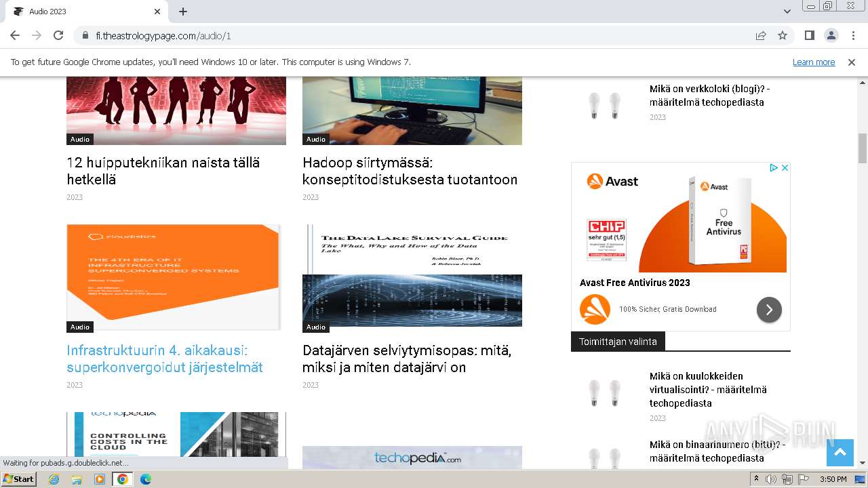Close the Avast advertisement
Screen dimensions: 868x488
tap(785, 167)
